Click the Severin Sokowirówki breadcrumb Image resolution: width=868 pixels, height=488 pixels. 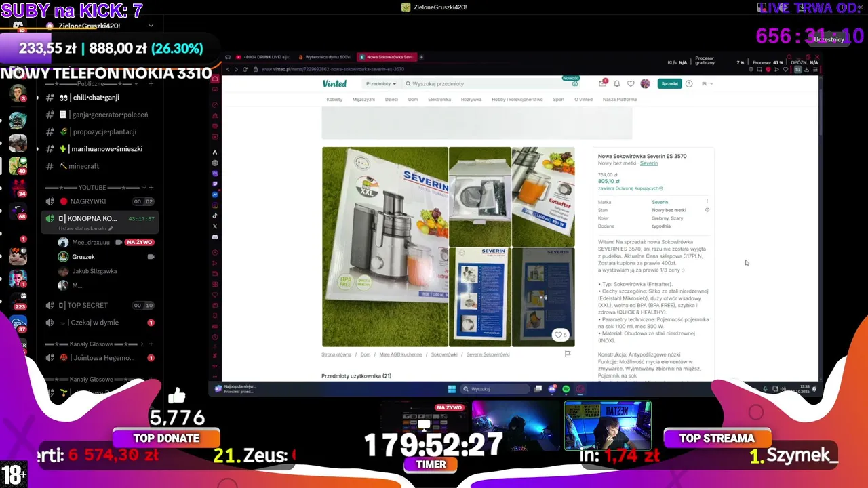click(488, 354)
